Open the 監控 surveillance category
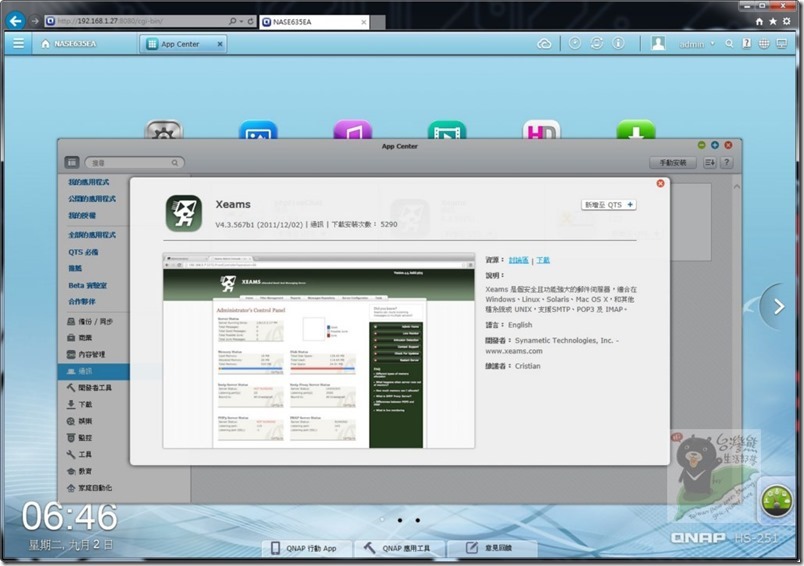The image size is (804, 566). click(x=79, y=438)
